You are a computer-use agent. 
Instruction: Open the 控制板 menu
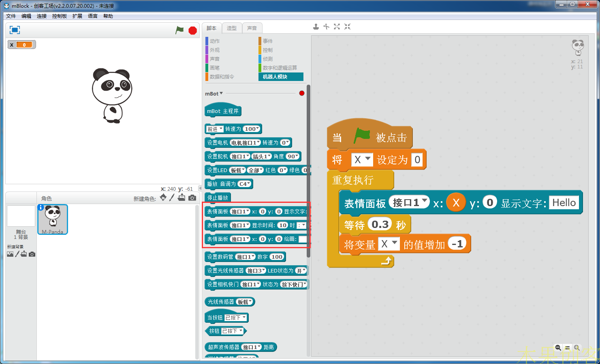click(60, 16)
